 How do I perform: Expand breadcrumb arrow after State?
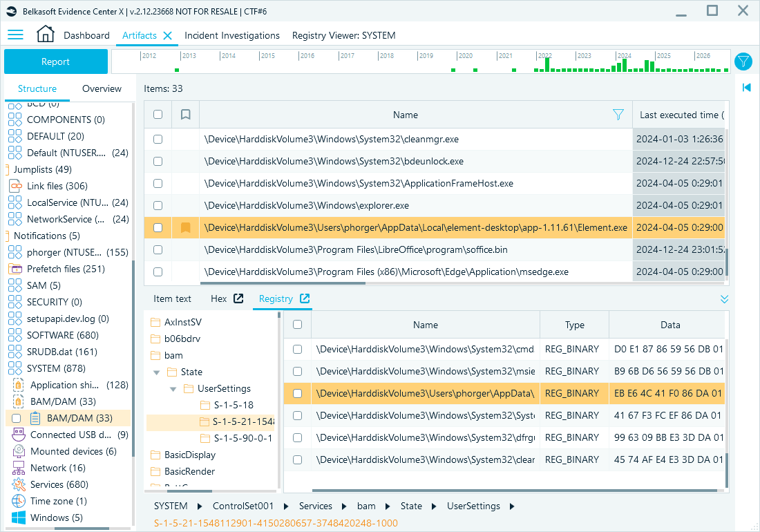click(434, 506)
